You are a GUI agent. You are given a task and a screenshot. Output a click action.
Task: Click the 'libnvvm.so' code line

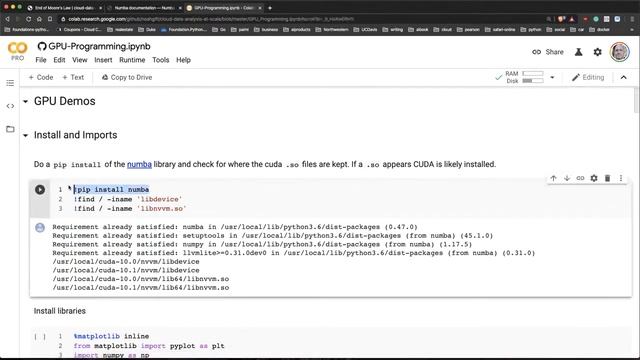130,209
